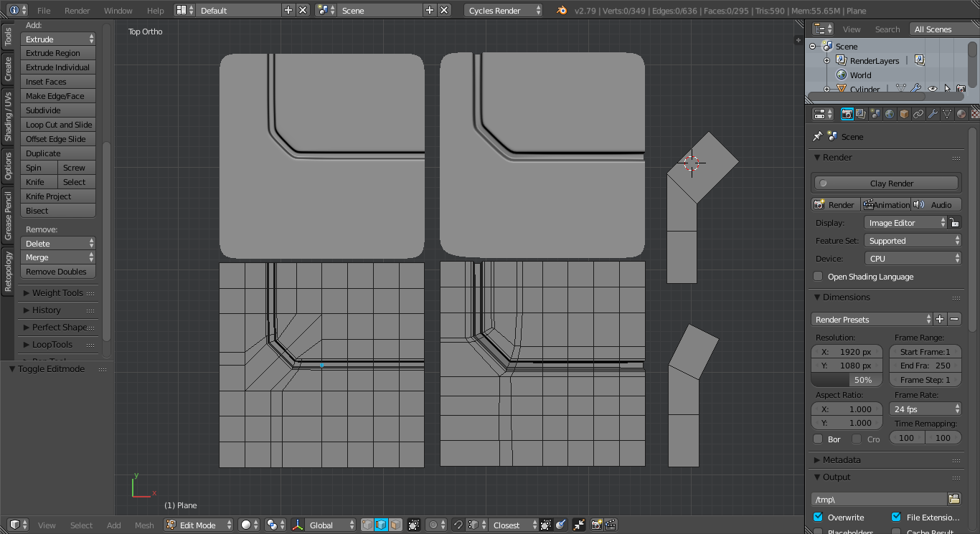The height and width of the screenshot is (534, 980).
Task: Open the Mesh menu in 3D view header
Action: (144, 525)
